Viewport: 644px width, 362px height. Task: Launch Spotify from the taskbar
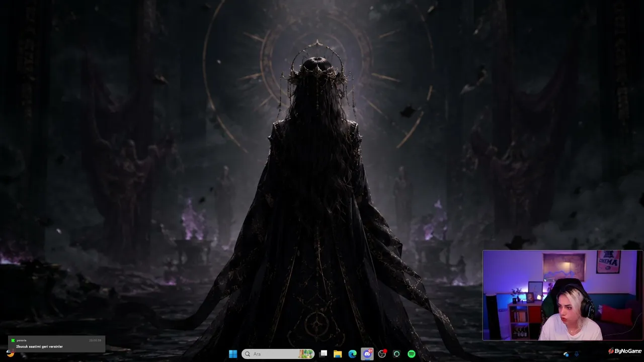pos(412,354)
